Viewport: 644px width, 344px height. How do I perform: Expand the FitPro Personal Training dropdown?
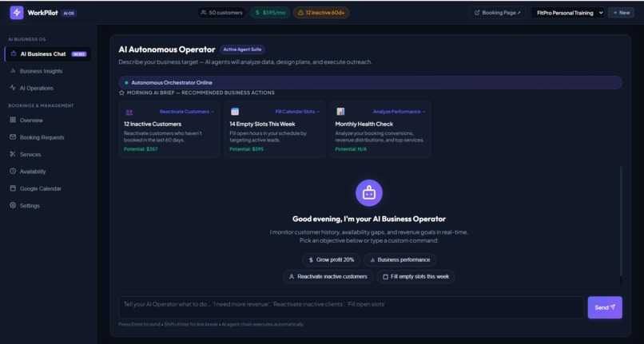[x=567, y=13]
